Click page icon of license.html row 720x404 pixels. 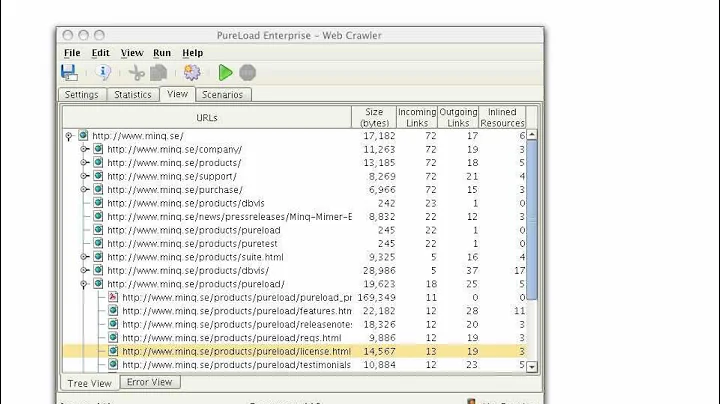113,351
